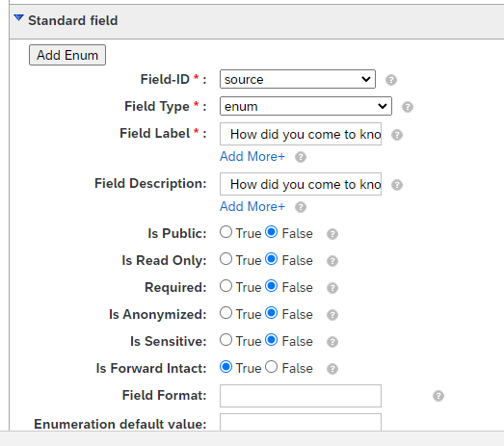Click the Add Enum button
This screenshot has height=446, width=504.
pos(67,55)
